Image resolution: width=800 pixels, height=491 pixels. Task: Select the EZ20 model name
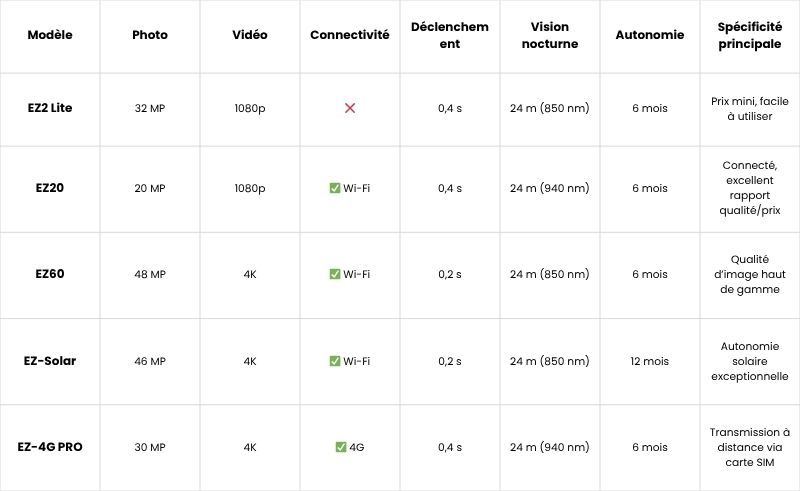[x=50, y=188]
